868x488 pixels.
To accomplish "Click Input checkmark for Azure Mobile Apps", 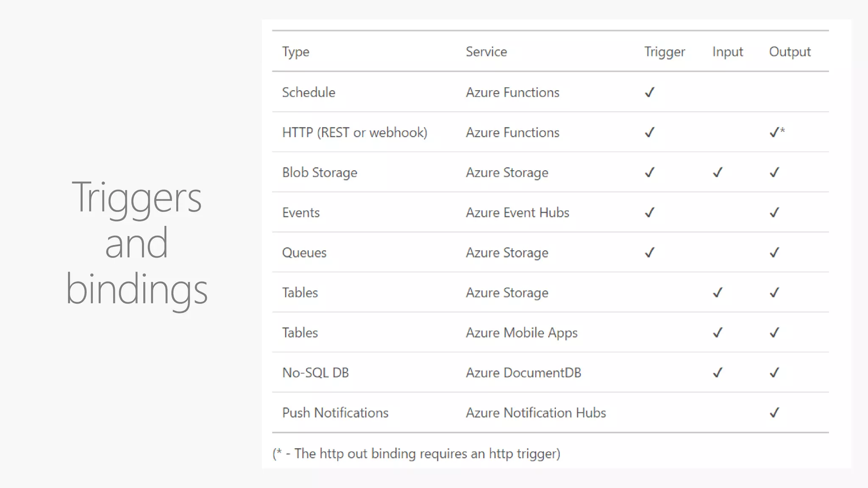I will pyautogui.click(x=718, y=333).
